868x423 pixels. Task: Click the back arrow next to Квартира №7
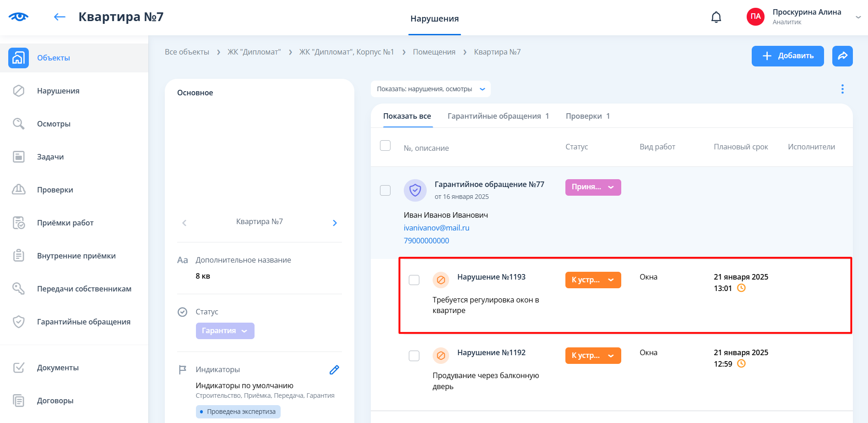click(60, 17)
